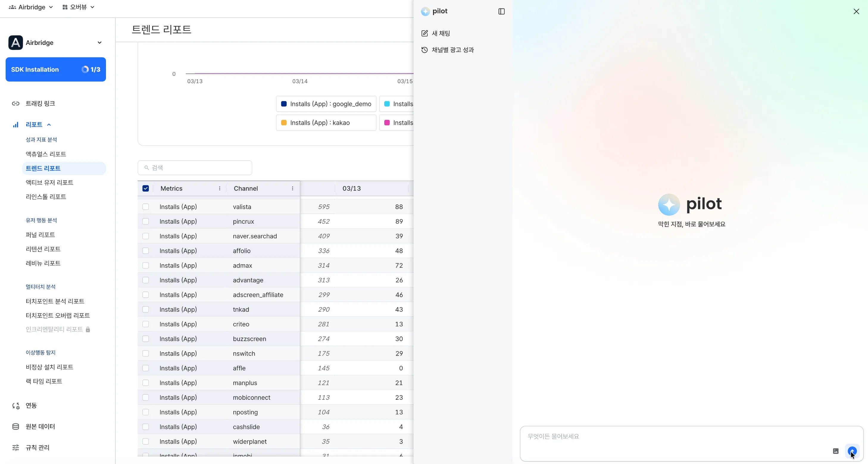The width and height of the screenshot is (868, 464).
Task: Click the lock icon beside 인크리멘탈리티 리포트
Action: (88, 329)
